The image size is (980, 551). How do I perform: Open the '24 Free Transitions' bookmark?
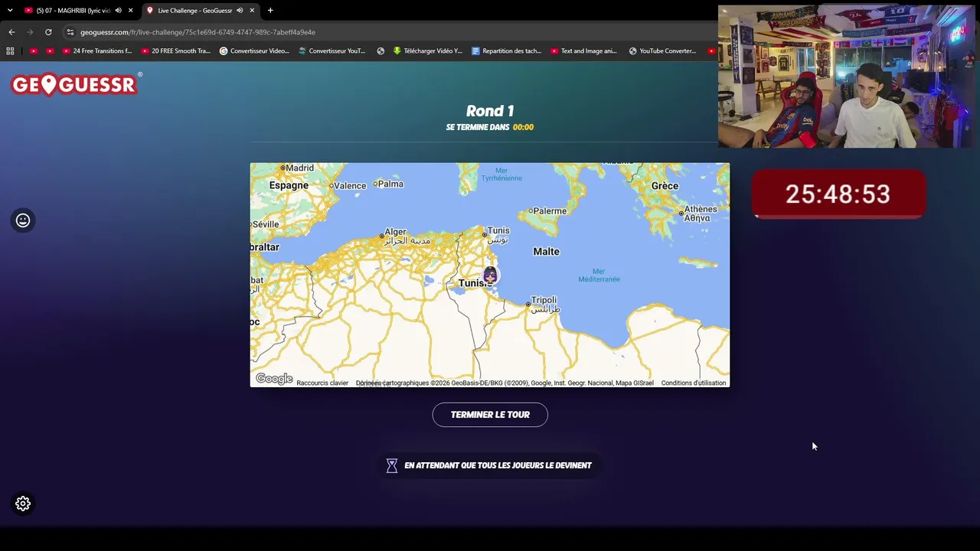tap(96, 51)
